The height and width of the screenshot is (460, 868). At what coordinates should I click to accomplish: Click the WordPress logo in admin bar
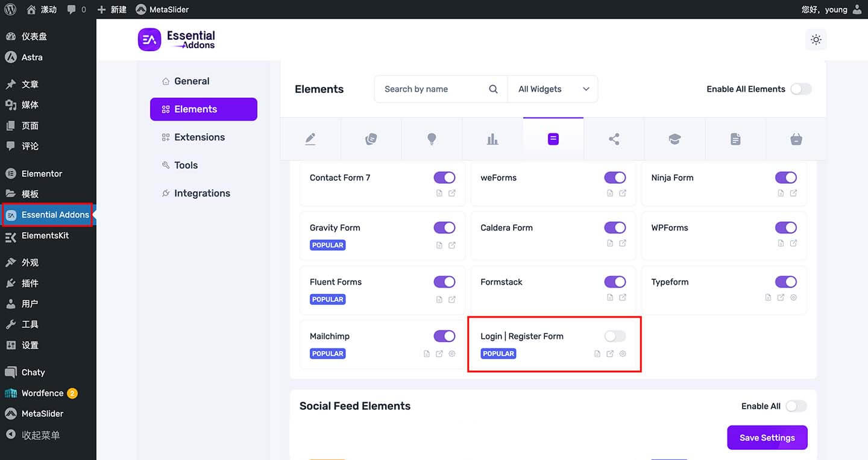click(x=10, y=10)
